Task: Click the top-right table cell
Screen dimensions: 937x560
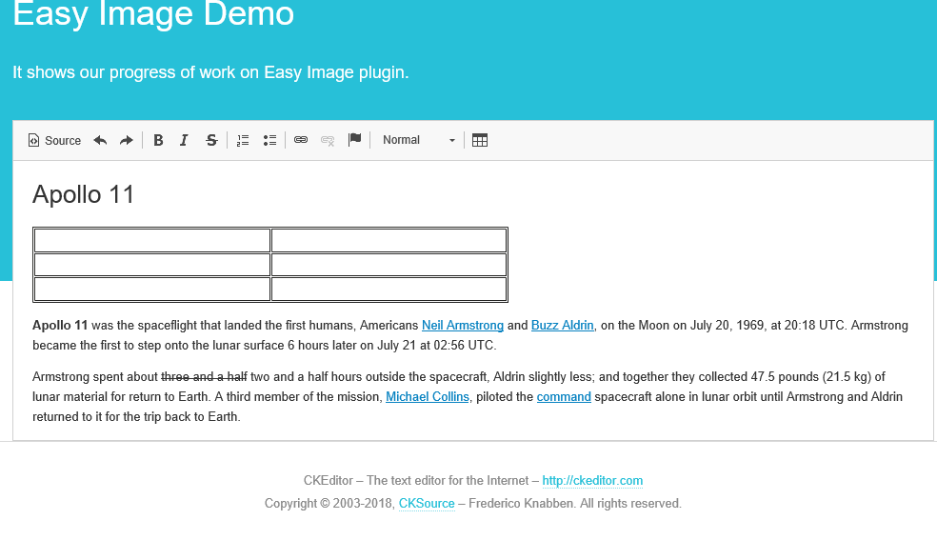Action: click(x=389, y=240)
